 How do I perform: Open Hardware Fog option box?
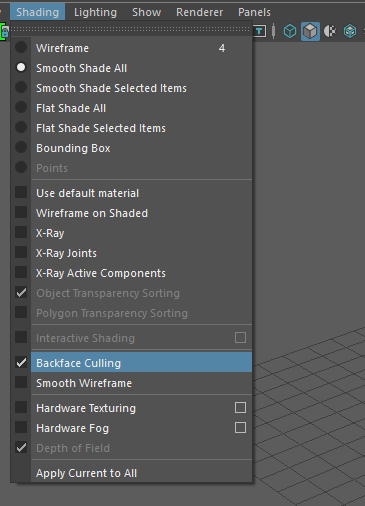coord(240,427)
